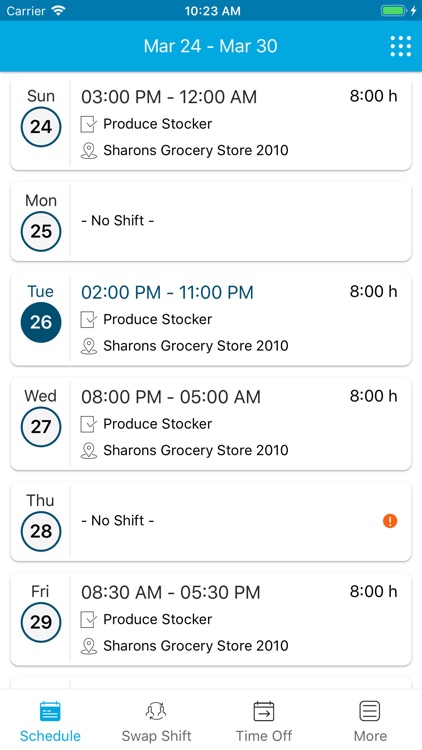Tap the job icon on Tuesday shift
The width and height of the screenshot is (422, 750).
tap(89, 320)
